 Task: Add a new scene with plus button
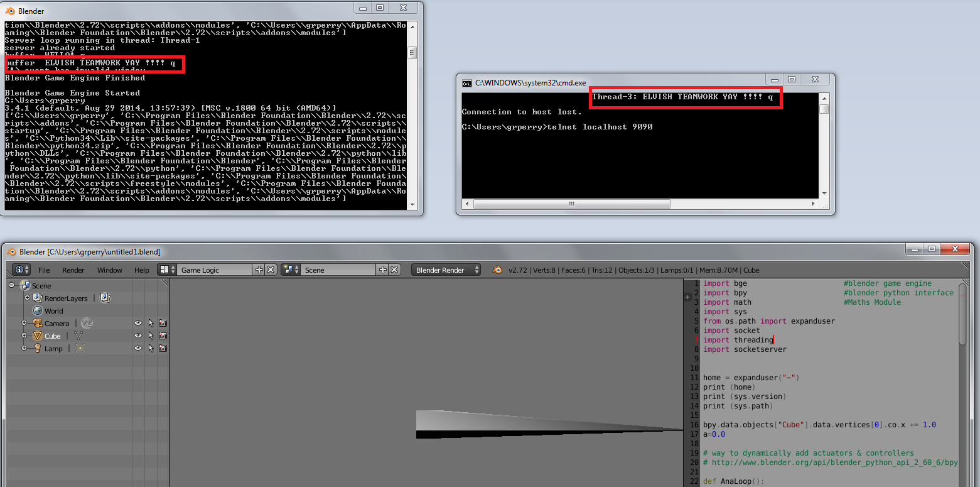tap(383, 270)
